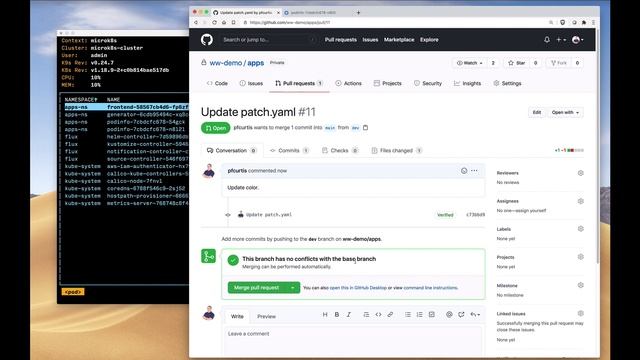The width and height of the screenshot is (640, 360).
Task: Open Explore in top nav
Action: pyautogui.click(x=429, y=40)
